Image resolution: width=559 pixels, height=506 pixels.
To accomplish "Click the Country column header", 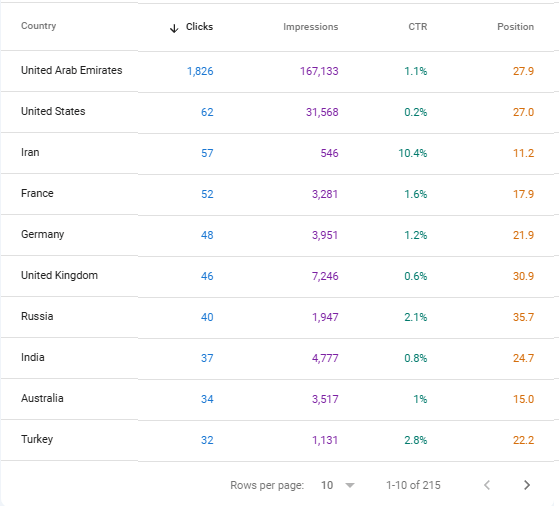I will pyautogui.click(x=39, y=26).
